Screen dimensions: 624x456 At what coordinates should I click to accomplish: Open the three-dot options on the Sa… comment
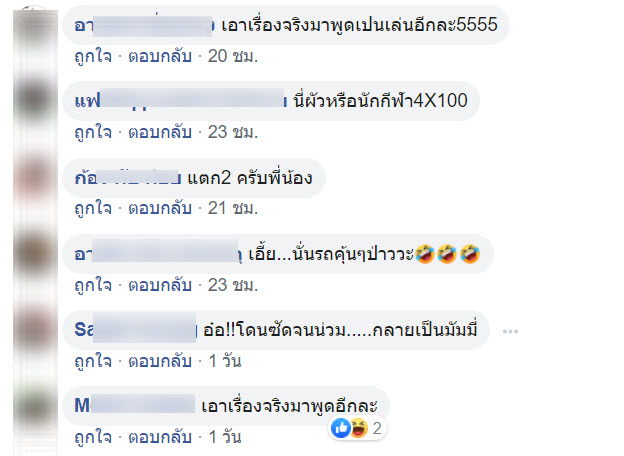click(x=510, y=331)
